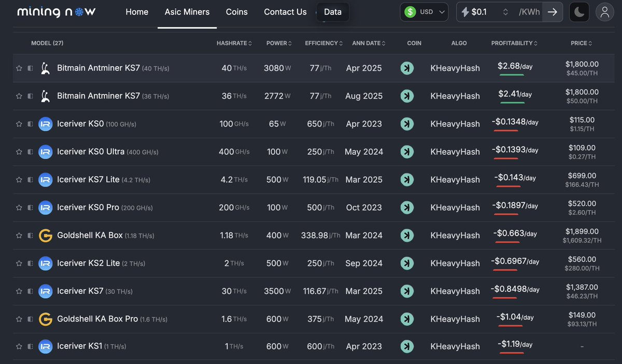Go to the Home tab
The height and width of the screenshot is (364, 622).
click(137, 12)
